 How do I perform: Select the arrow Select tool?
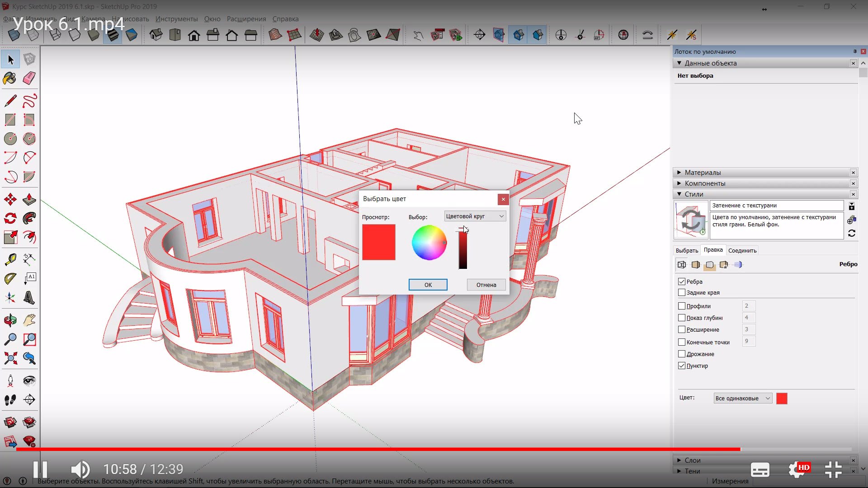(10, 59)
